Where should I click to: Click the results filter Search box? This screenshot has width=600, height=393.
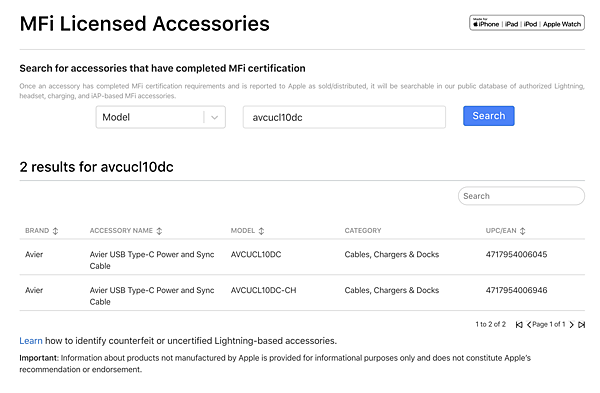(521, 196)
